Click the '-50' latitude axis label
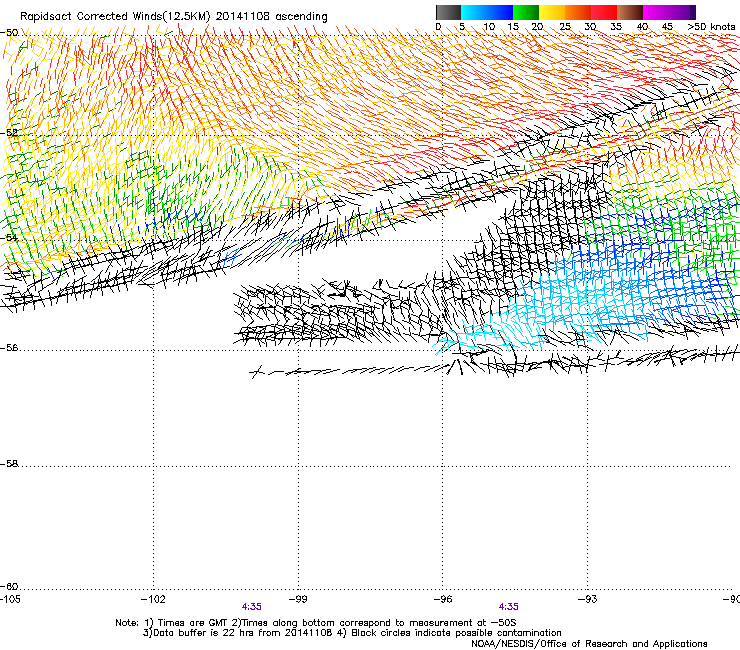The image size is (740, 650). 9,33
